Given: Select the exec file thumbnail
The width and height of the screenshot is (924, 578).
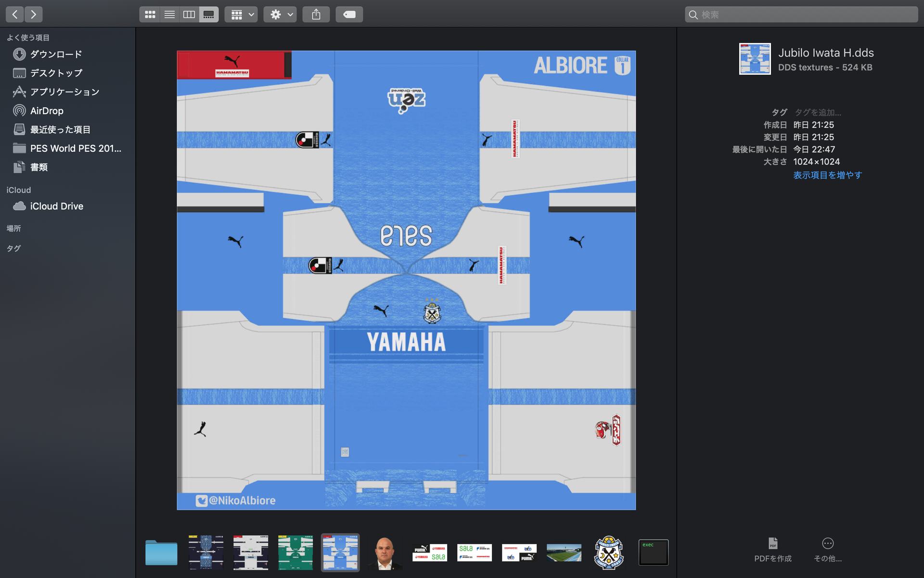Looking at the screenshot, I should (654, 552).
